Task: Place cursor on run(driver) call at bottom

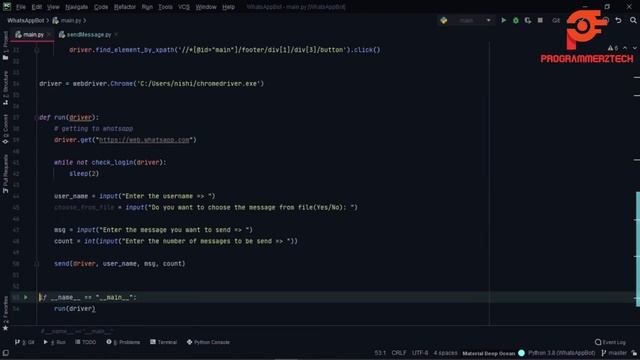Action: click(75, 309)
